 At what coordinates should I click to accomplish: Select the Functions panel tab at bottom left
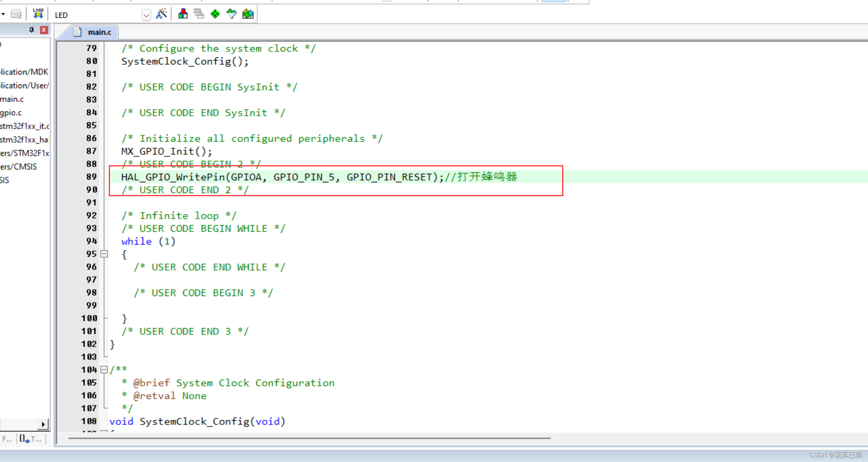(x=8, y=439)
